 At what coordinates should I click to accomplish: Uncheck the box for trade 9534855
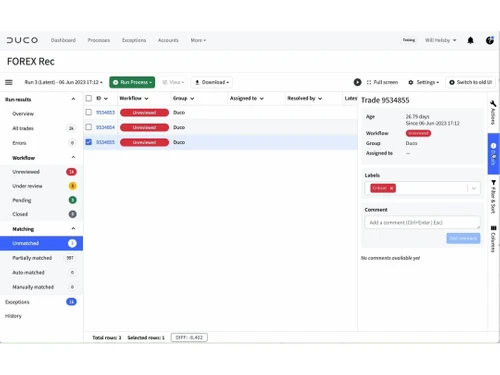pos(89,142)
